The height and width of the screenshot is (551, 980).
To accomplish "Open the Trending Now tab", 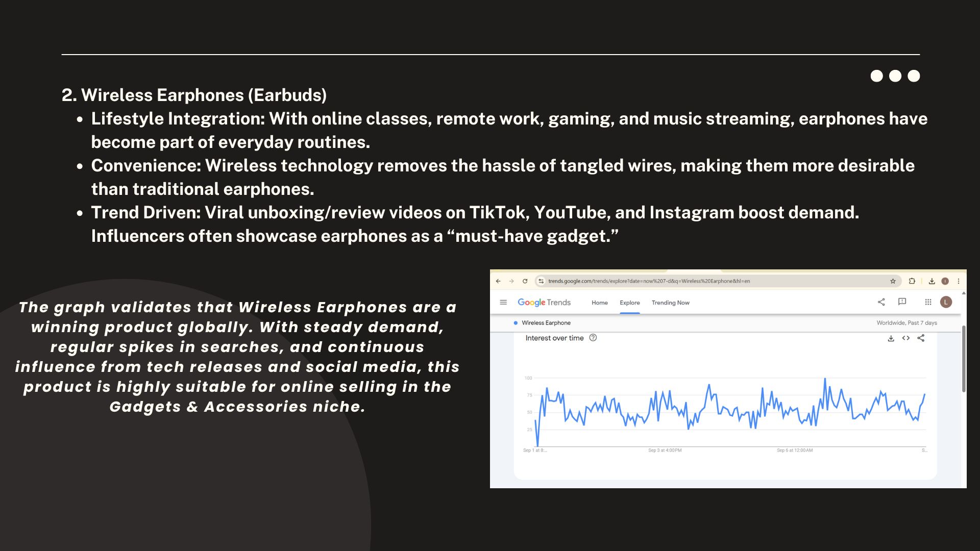I will (x=670, y=303).
